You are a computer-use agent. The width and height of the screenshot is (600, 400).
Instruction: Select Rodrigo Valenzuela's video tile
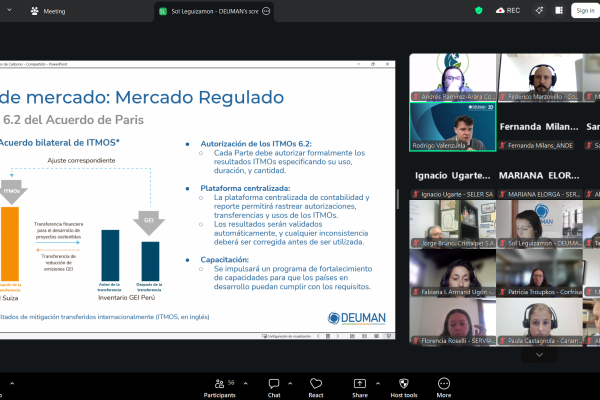click(453, 127)
